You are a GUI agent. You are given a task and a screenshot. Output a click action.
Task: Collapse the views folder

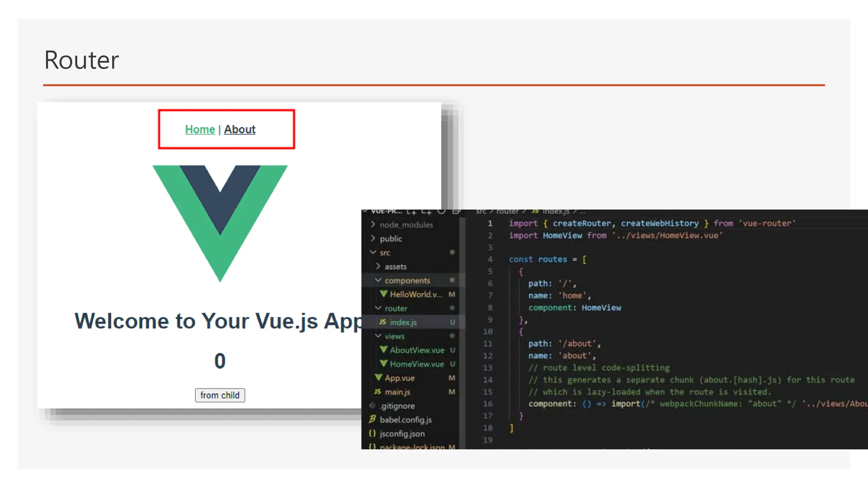click(378, 336)
